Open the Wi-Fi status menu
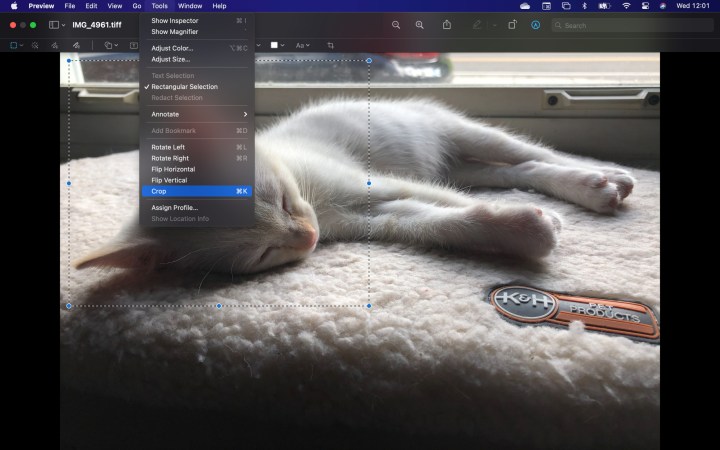Screen dimensions: 720x450 click(x=626, y=6)
